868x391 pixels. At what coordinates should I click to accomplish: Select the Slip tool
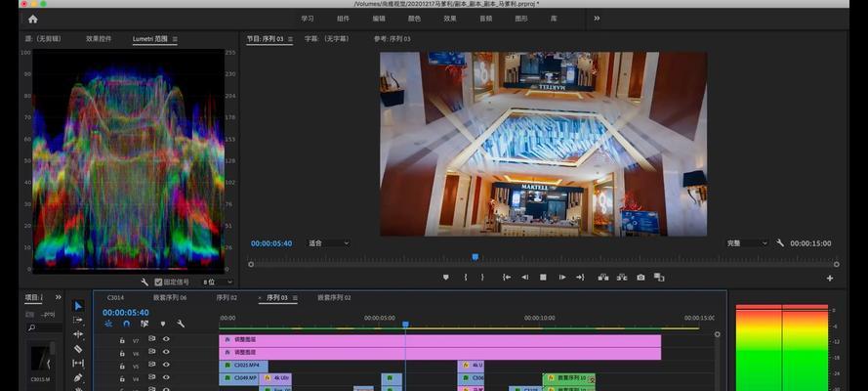pyautogui.click(x=78, y=364)
